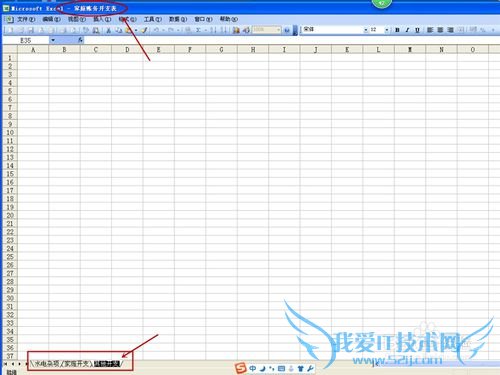This screenshot has width=500, height=375.
Task: Click the Sogou wrench settings icon
Action: tap(310, 368)
